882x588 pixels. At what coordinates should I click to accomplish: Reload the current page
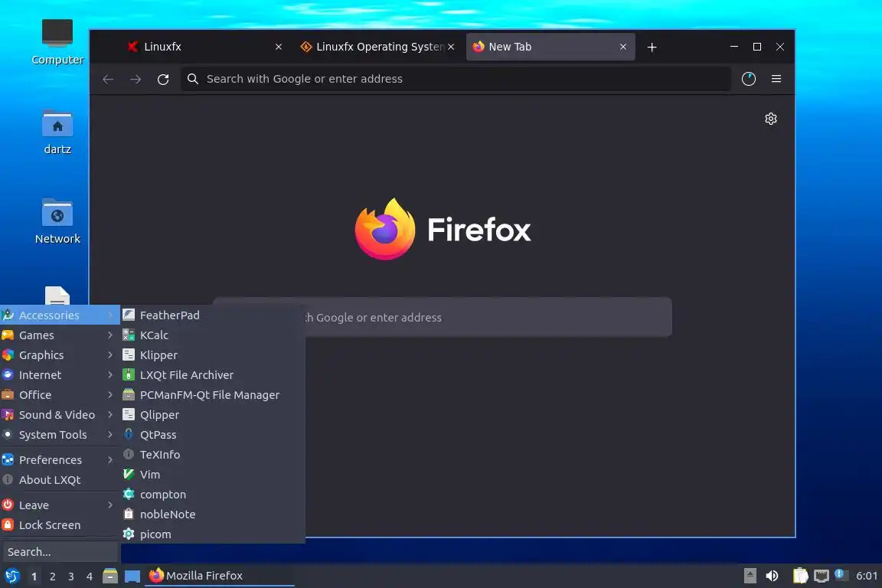[163, 80]
